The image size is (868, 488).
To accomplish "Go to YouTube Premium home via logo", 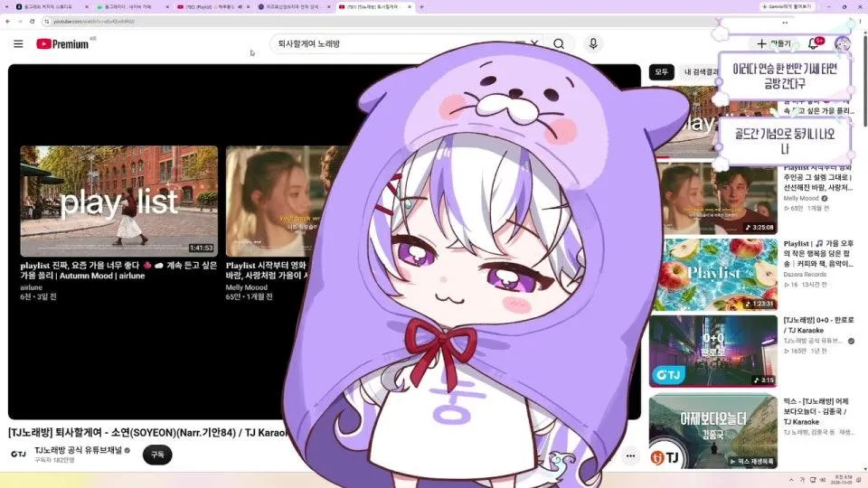I will coord(62,43).
